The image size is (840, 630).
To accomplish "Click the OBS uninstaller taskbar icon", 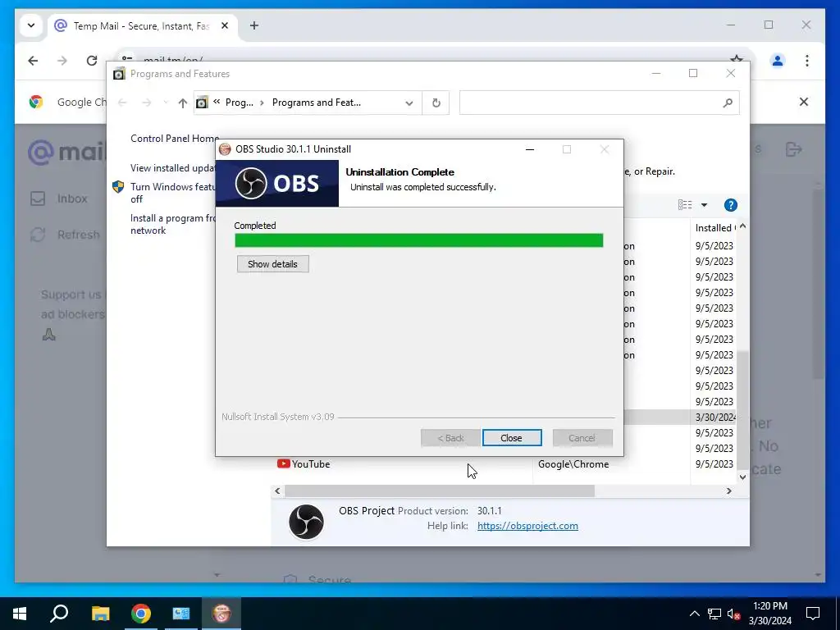I will pyautogui.click(x=221, y=614).
